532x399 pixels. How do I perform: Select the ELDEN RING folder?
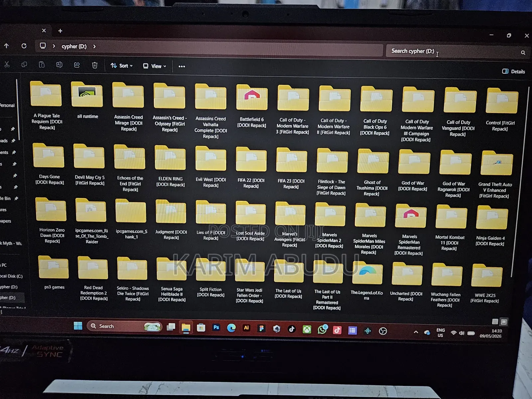[x=170, y=166]
